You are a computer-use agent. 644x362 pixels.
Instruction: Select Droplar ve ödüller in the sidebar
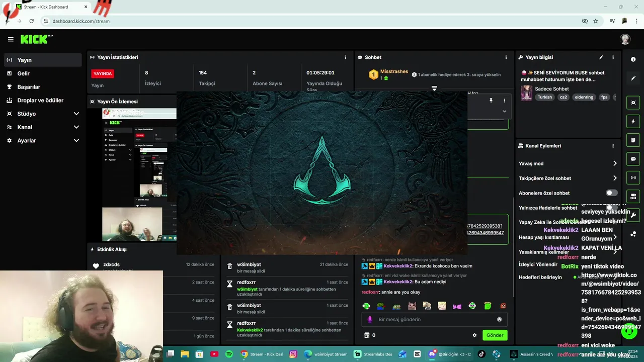point(43,101)
